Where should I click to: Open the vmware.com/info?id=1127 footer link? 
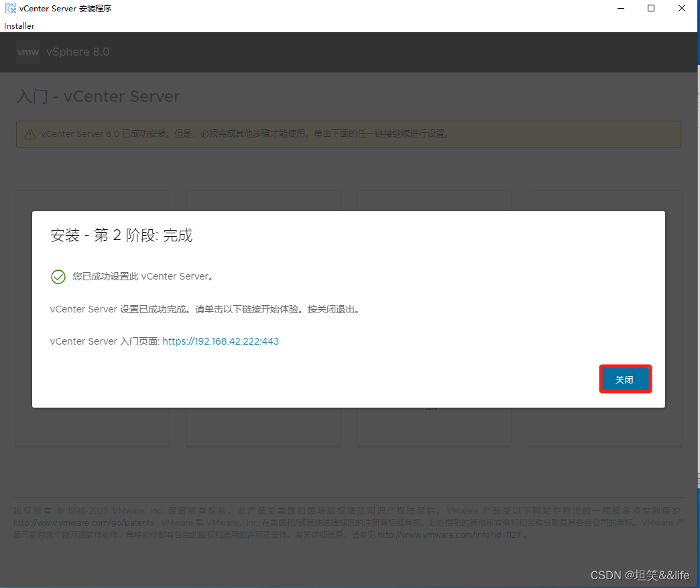click(x=449, y=534)
